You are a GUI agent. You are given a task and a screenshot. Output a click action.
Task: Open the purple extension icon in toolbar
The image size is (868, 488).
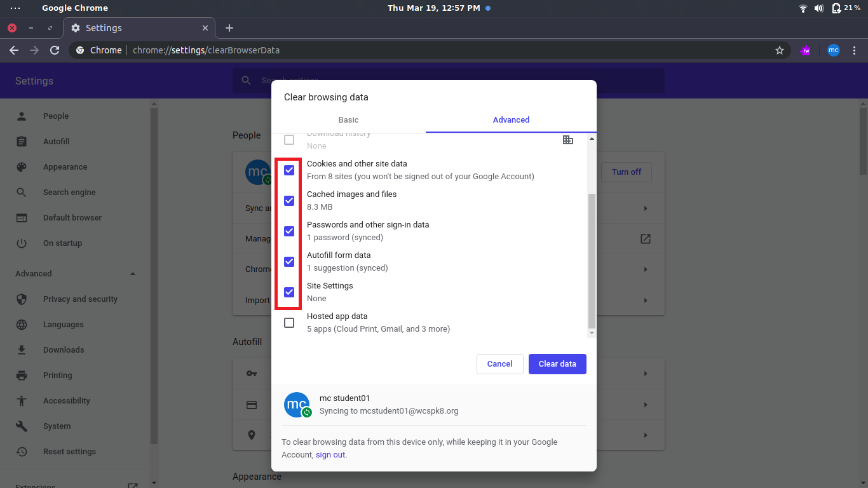806,50
